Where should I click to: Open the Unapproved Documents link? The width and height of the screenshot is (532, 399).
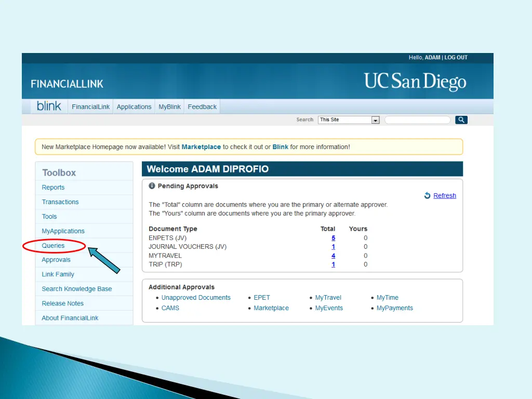(196, 298)
